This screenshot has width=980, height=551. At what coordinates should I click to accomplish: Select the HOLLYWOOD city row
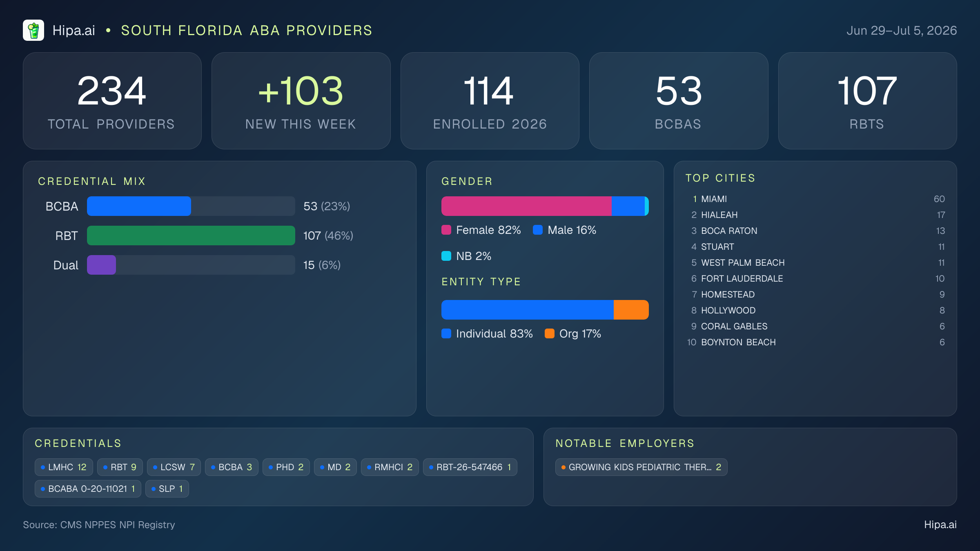pos(815,310)
